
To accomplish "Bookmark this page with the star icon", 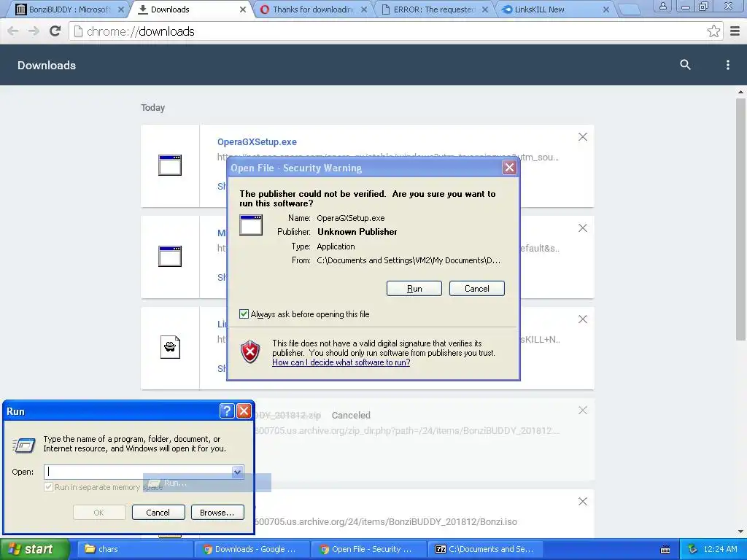I will (713, 31).
